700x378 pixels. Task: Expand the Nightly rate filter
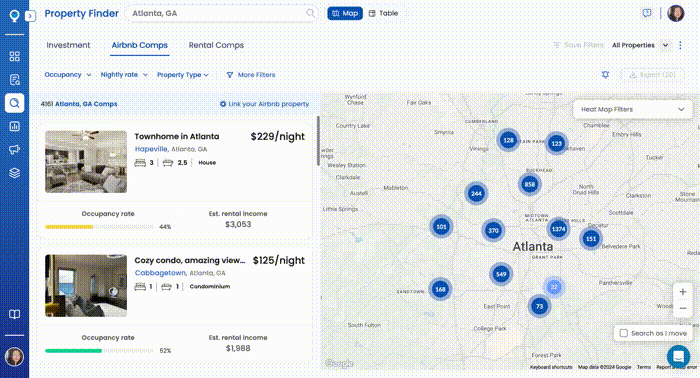[x=124, y=75]
